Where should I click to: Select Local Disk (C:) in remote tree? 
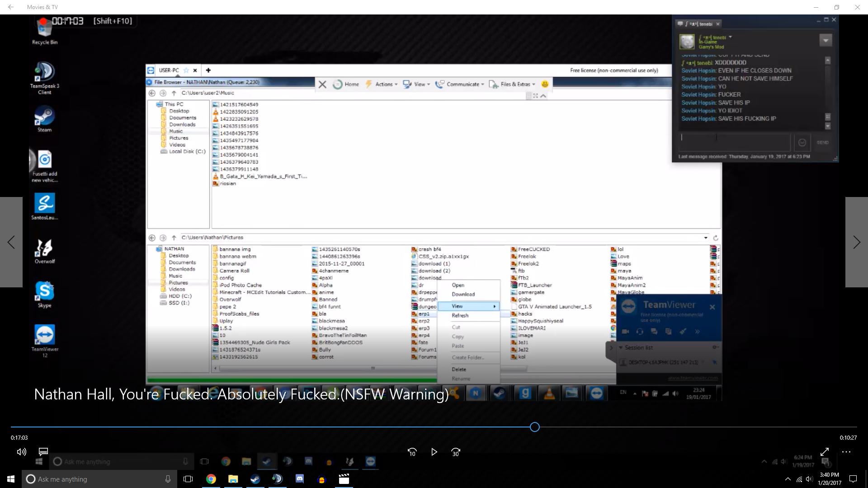pyautogui.click(x=183, y=152)
